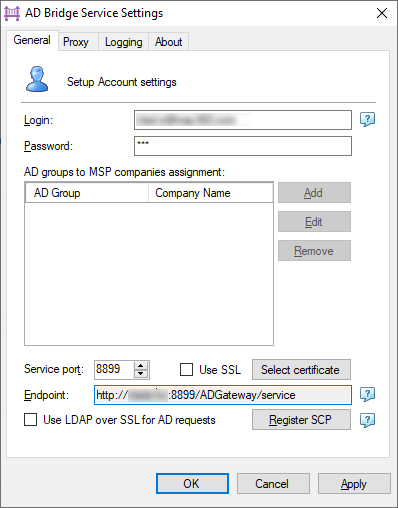Enable the Use SSL checkbox
Viewport: 398px width, 508px height.
coord(186,370)
